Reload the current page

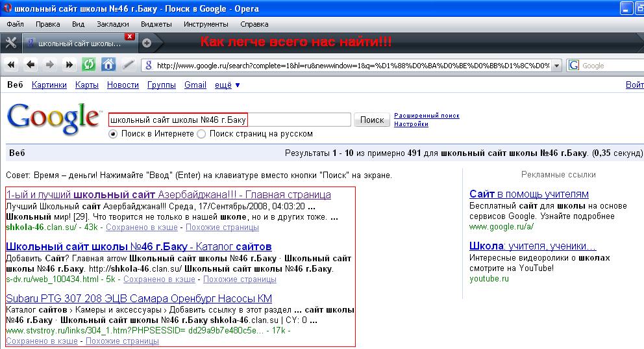click(88, 64)
